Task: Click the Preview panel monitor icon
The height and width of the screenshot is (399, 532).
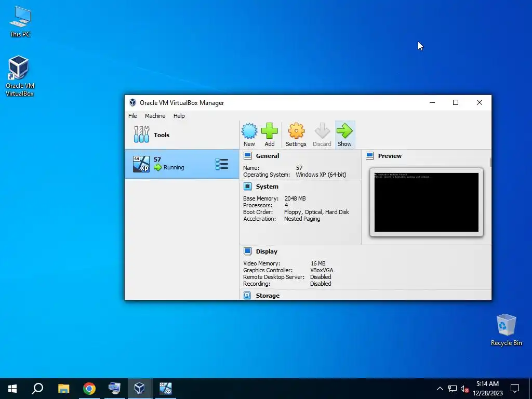Action: (370, 156)
